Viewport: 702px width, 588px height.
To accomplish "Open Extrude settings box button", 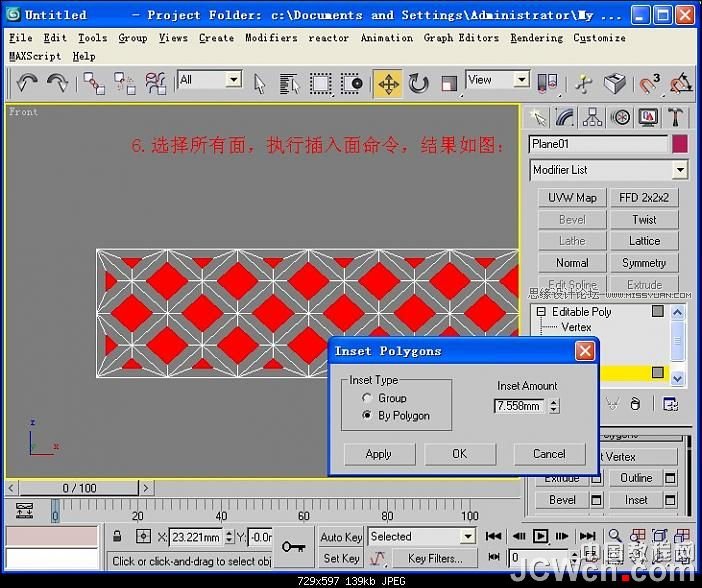I will pyautogui.click(x=596, y=478).
